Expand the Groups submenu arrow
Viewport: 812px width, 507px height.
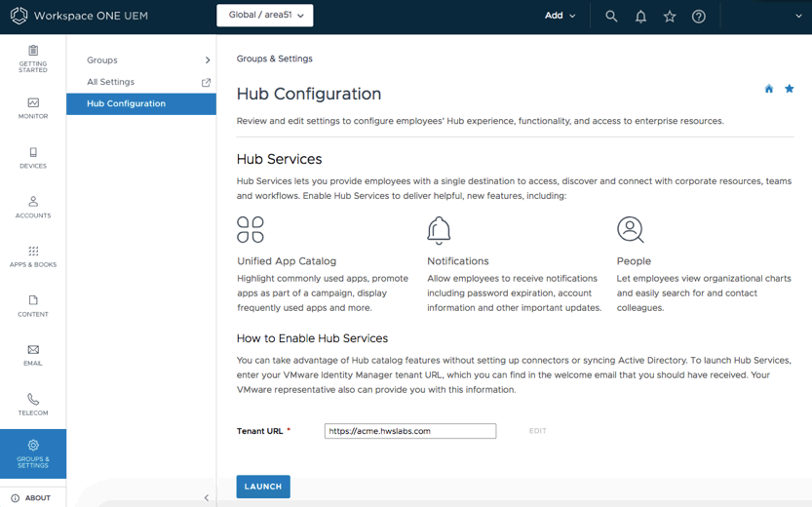[208, 60]
